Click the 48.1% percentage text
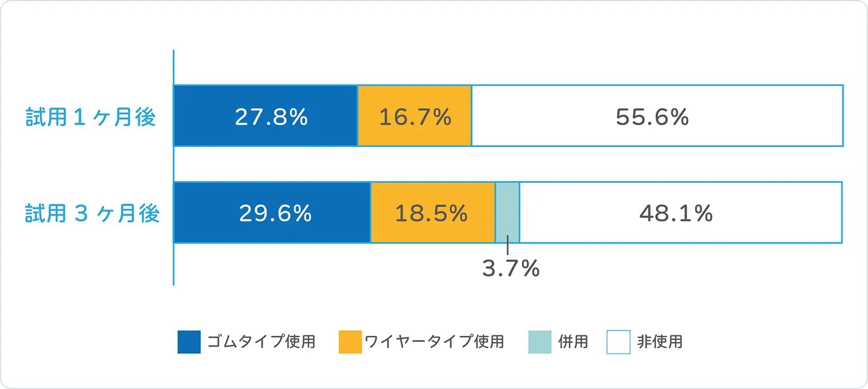 point(676,213)
